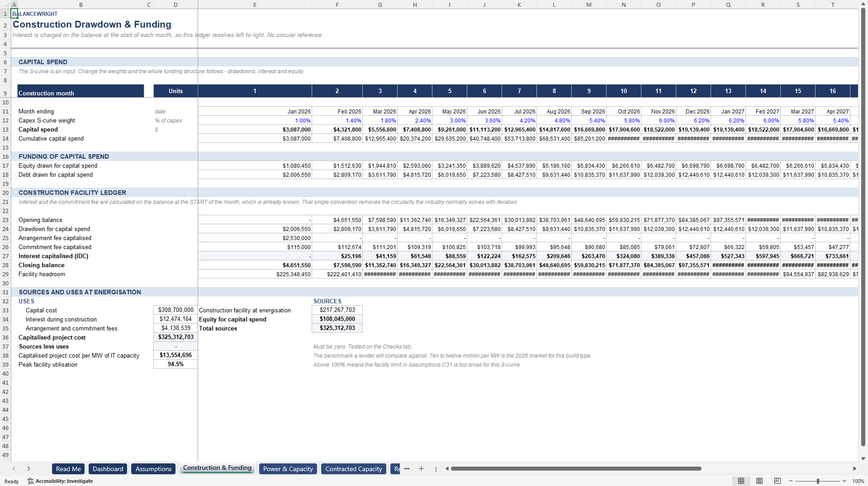
Task: Click the horizontal scrollbar right arrow
Action: pyautogui.click(x=854, y=469)
